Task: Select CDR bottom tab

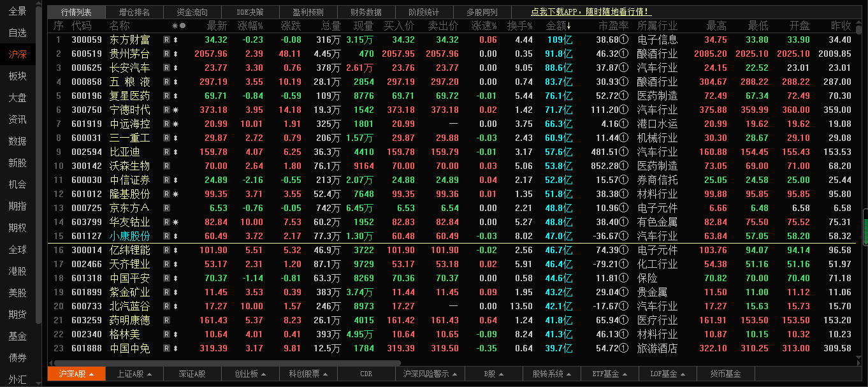Action: [x=366, y=374]
